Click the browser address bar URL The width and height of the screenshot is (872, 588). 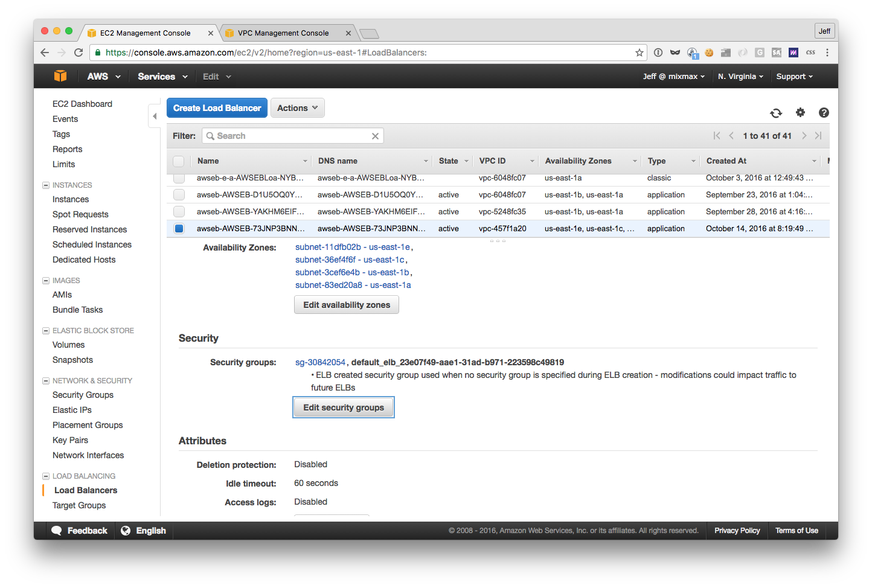266,53
